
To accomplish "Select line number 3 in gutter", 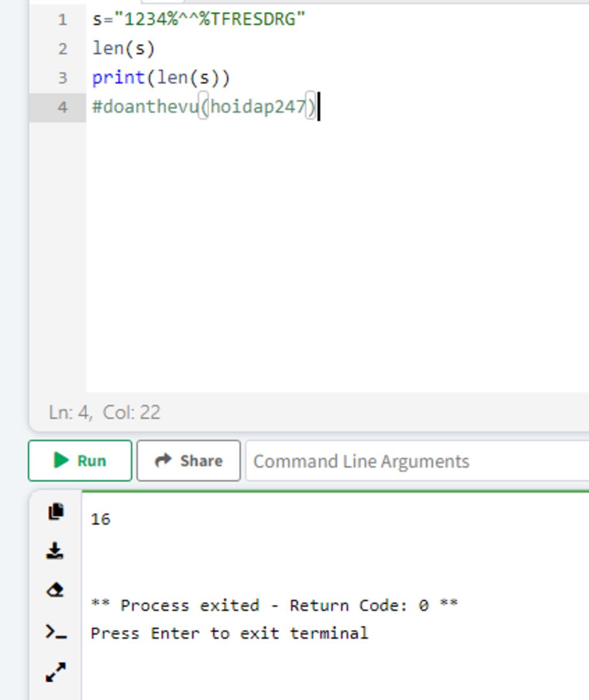I will click(62, 78).
